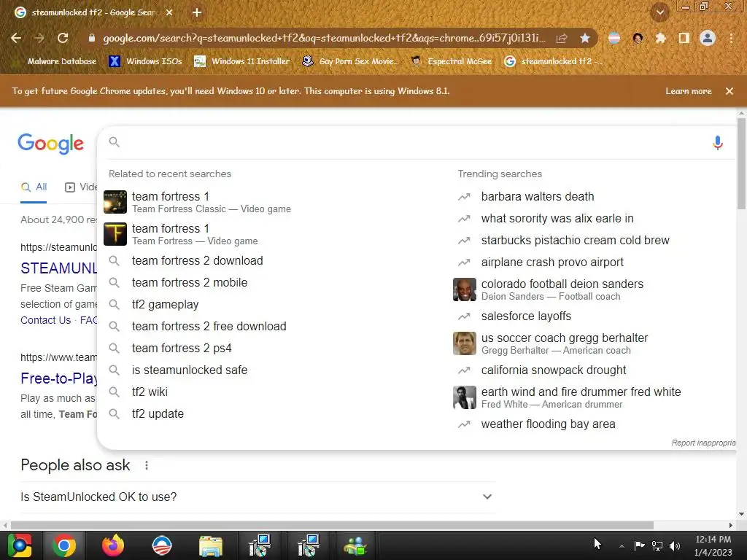This screenshot has width=747, height=560.
Task: Click california snowpack drought trend
Action: [554, 370]
